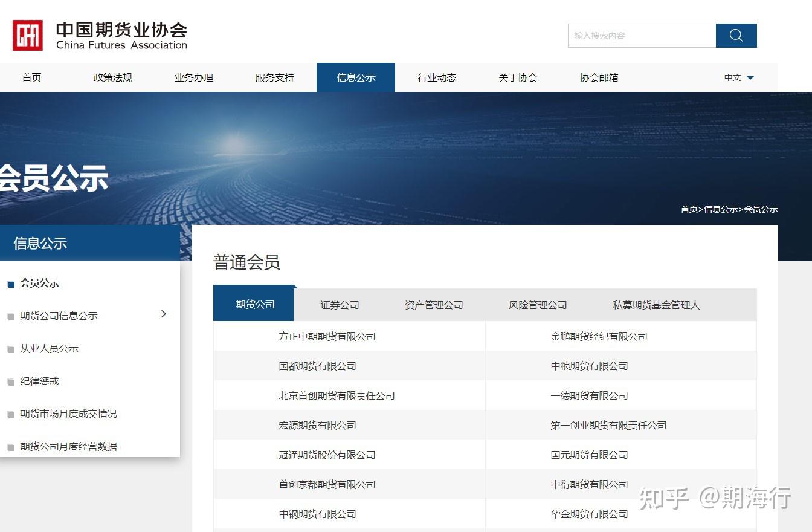The image size is (812, 532).
Task: Click the 关于协会 navigation item
Action: (x=518, y=77)
